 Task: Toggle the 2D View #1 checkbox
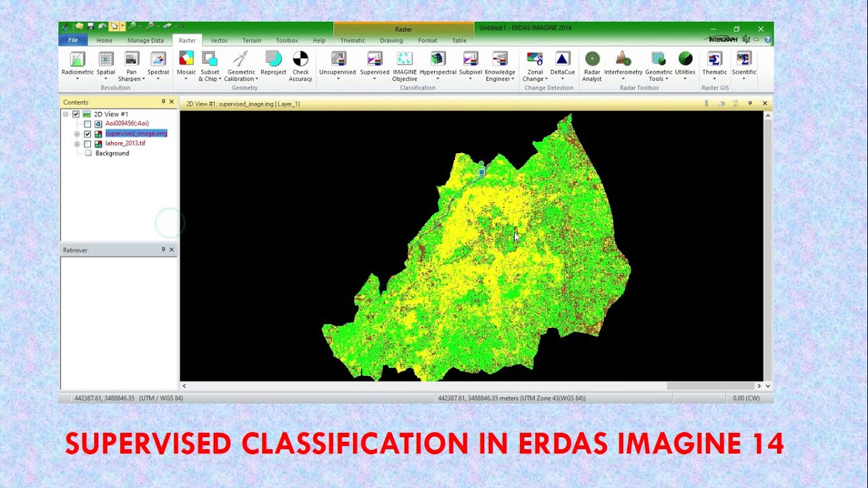[x=76, y=114]
